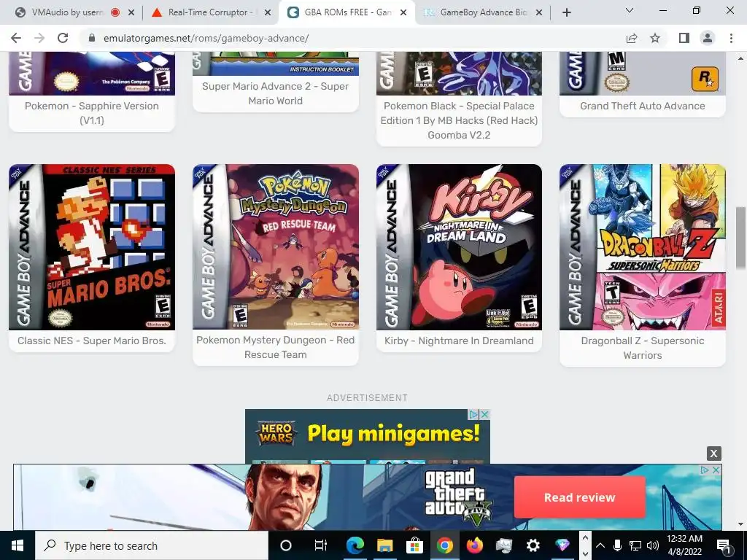This screenshot has width=747, height=560.
Task: Open AdChoices info on GTA banner
Action: click(705, 470)
